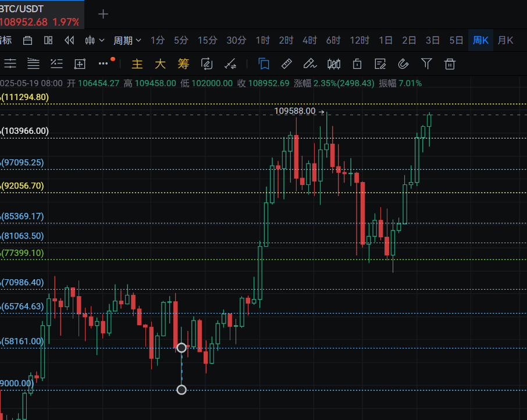Switch to the 1分 timeframe
This screenshot has width=527, height=420.
157,41
